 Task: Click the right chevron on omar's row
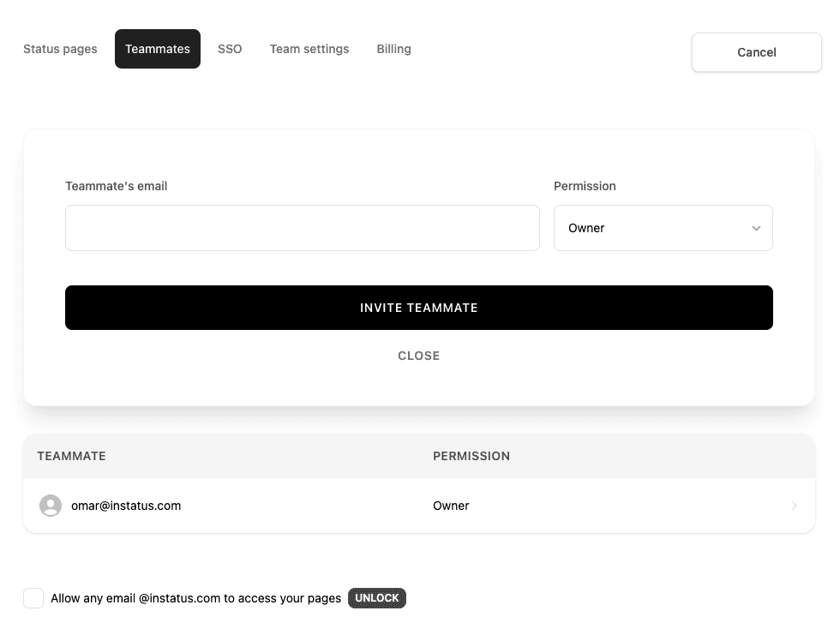(x=794, y=506)
